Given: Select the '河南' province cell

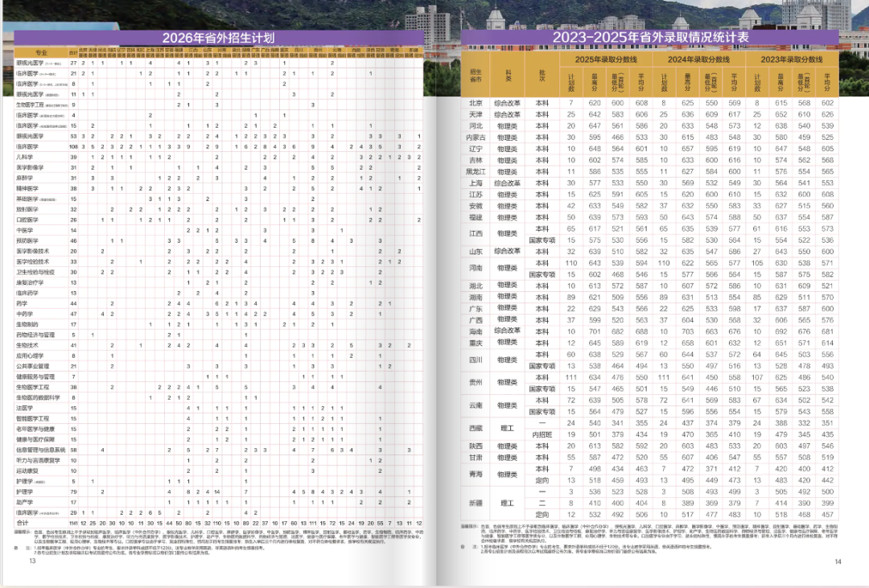Looking at the screenshot, I should (476, 268).
